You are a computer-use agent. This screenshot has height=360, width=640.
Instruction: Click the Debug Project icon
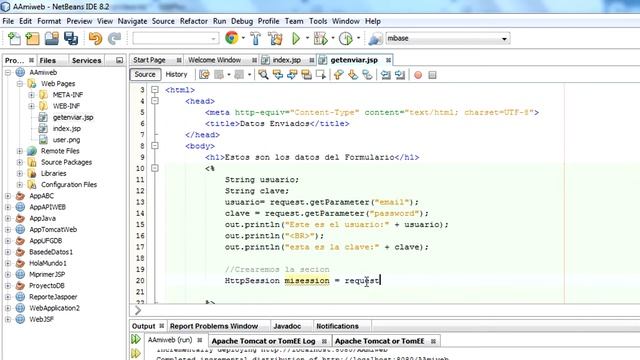(x=321, y=38)
